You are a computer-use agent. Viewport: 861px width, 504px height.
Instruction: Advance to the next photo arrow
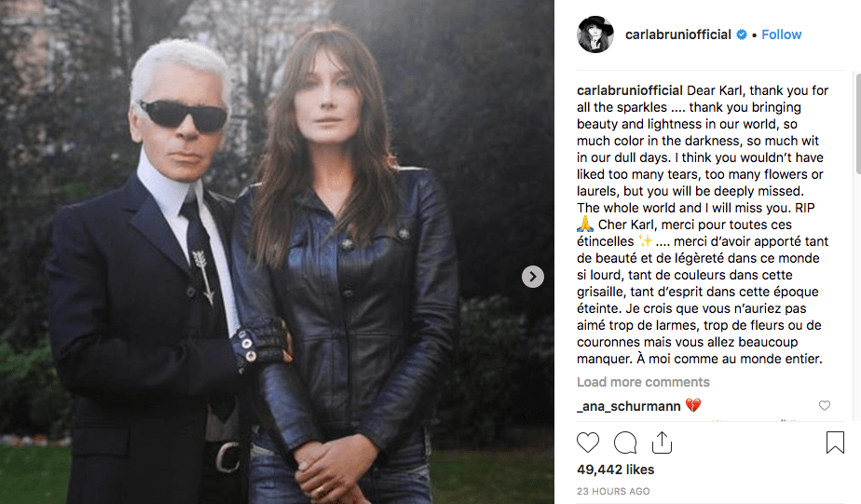[533, 276]
